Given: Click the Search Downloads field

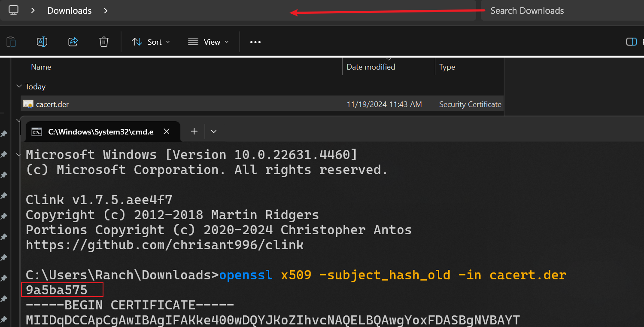Looking at the screenshot, I should [558, 11].
